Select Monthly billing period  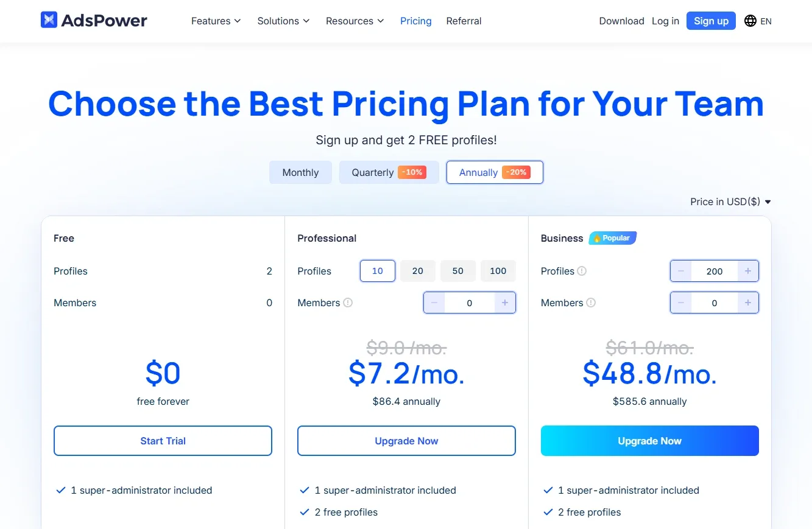tap(300, 172)
